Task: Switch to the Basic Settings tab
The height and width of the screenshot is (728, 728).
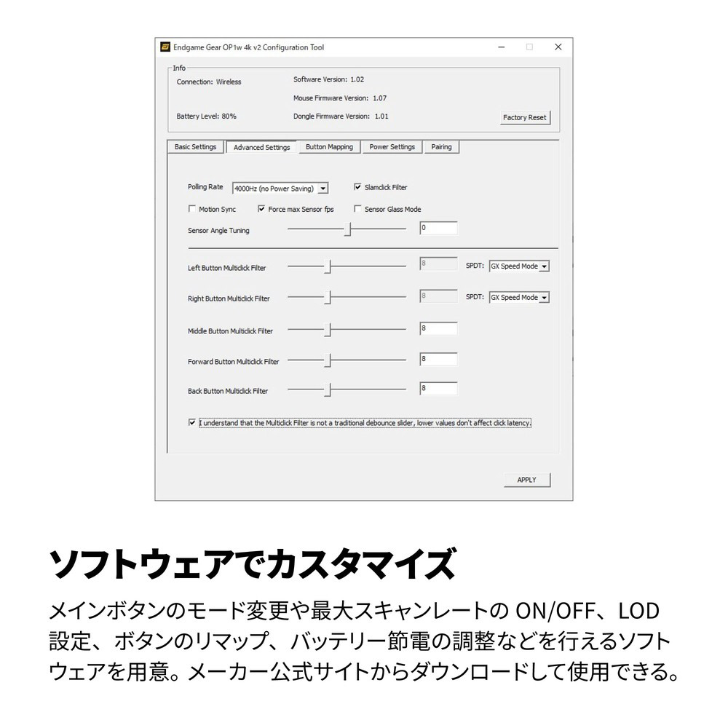Action: (x=195, y=147)
